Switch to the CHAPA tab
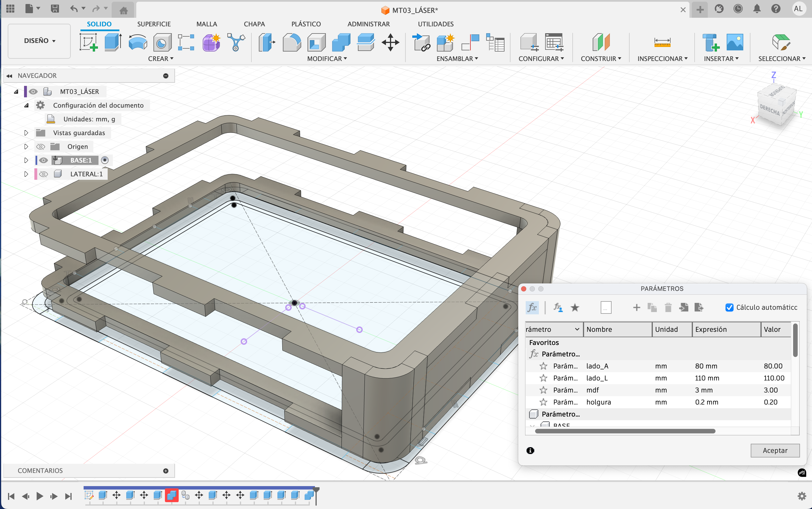Image resolution: width=812 pixels, height=509 pixels. (x=254, y=24)
